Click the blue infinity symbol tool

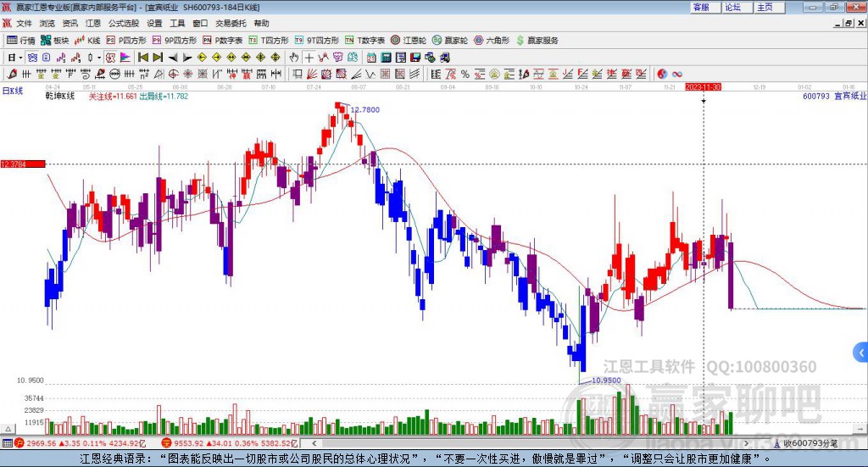coord(677,74)
